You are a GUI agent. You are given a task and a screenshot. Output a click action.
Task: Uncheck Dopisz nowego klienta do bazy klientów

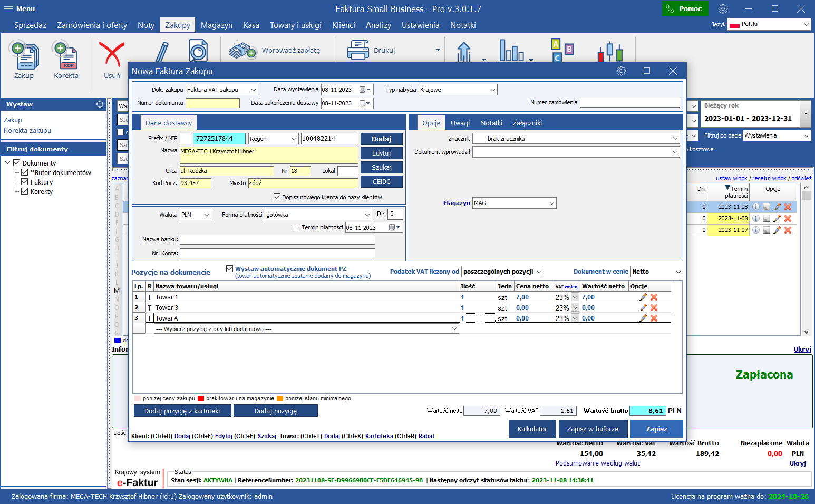(x=277, y=197)
